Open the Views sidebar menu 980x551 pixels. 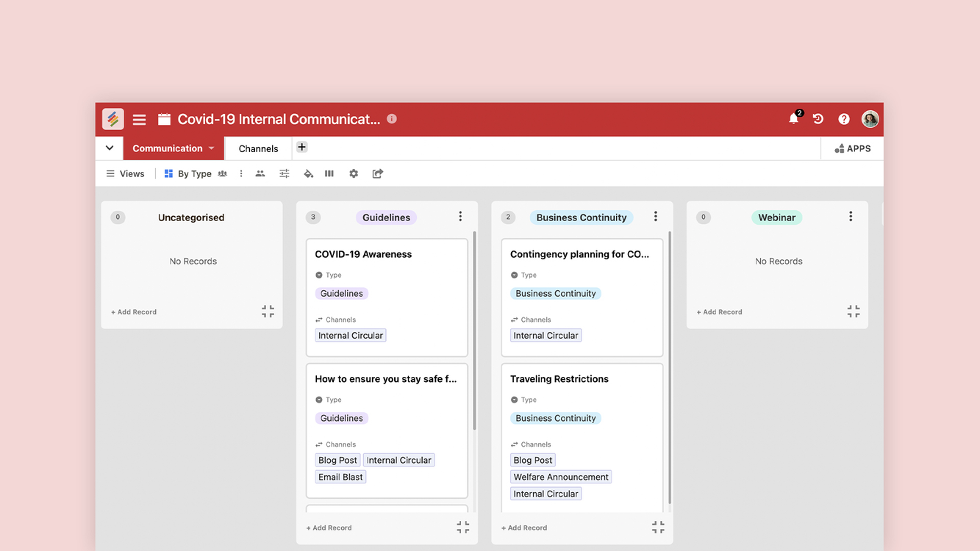tap(125, 174)
